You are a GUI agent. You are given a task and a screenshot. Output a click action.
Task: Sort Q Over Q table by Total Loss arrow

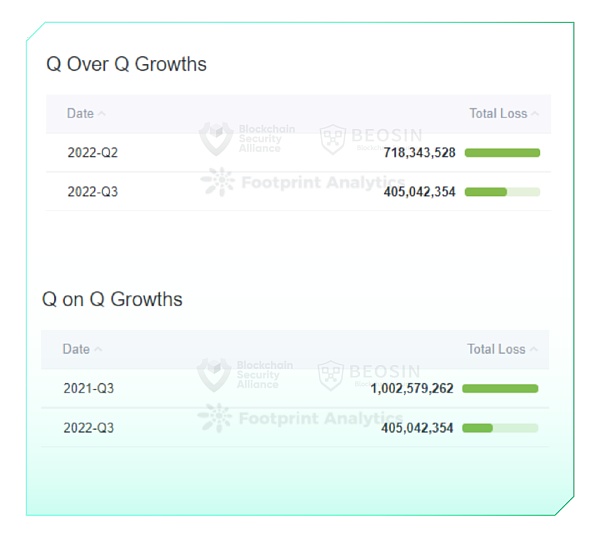[535, 114]
